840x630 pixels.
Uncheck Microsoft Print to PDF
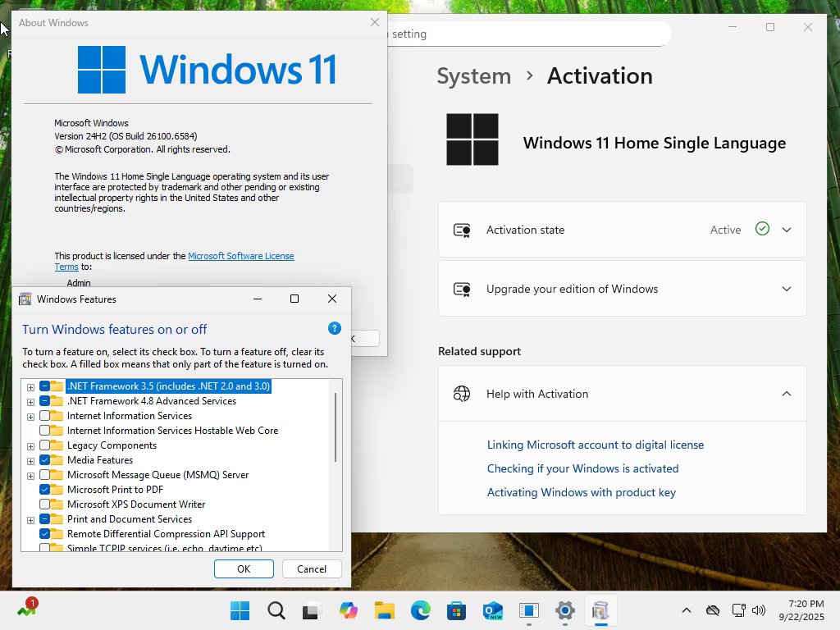pos(44,490)
